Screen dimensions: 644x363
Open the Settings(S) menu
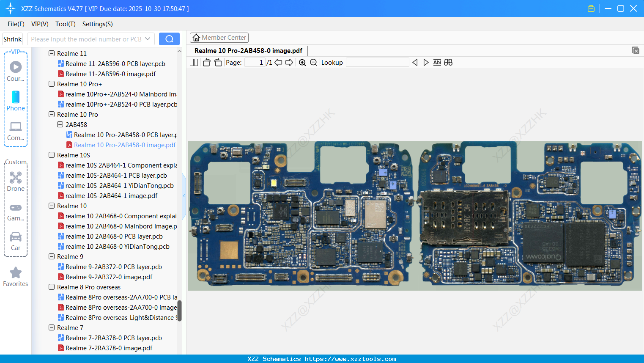97,24
